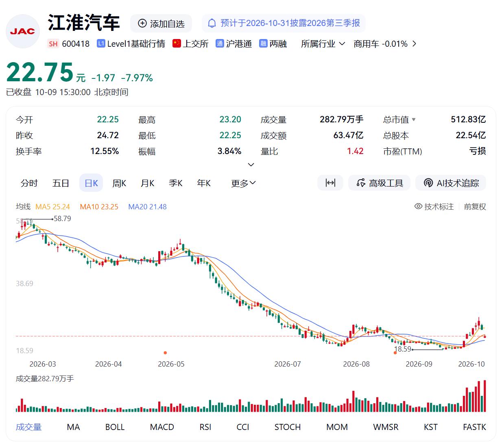This screenshot has width=504, height=443.
Task: Select the 周K chart tab
Action: point(119,183)
